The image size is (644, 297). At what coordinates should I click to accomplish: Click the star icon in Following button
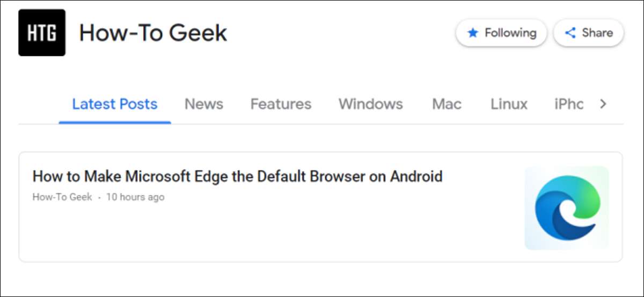click(473, 33)
